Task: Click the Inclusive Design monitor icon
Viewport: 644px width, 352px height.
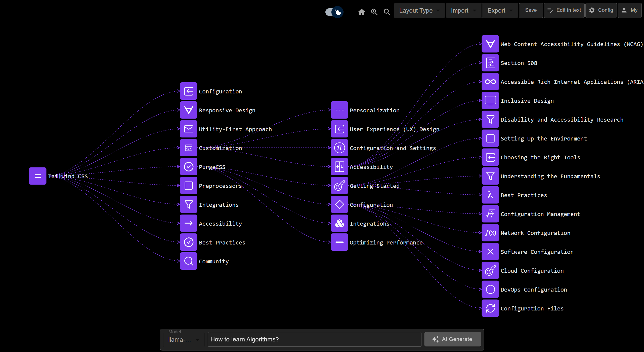Action: (490, 100)
